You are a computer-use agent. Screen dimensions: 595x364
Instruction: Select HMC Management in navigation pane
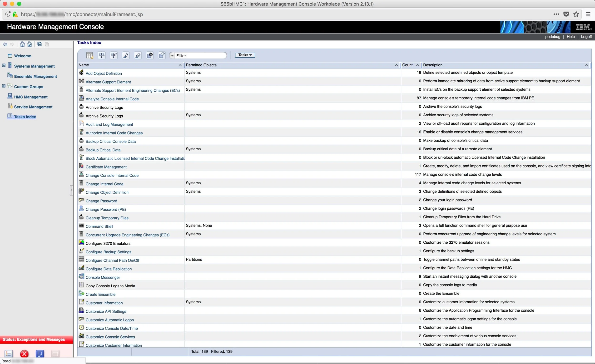[x=31, y=97]
